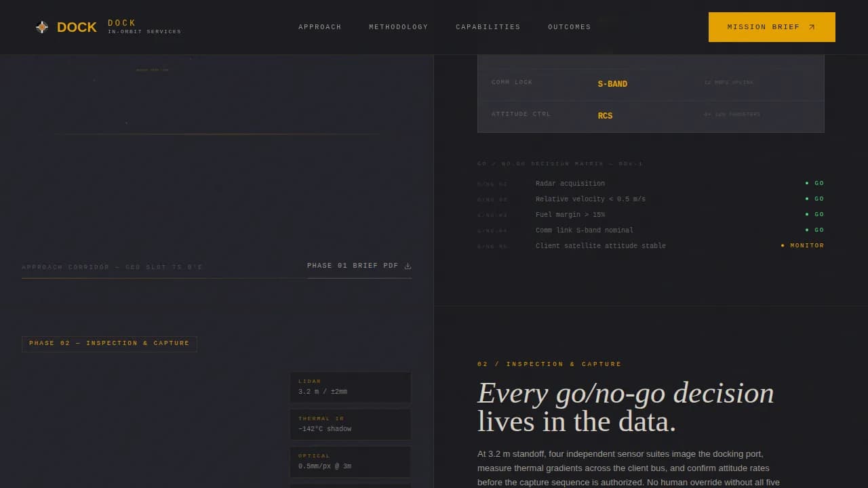
Task: Click the ATTITUDE CTRL label
Action: coord(521,114)
